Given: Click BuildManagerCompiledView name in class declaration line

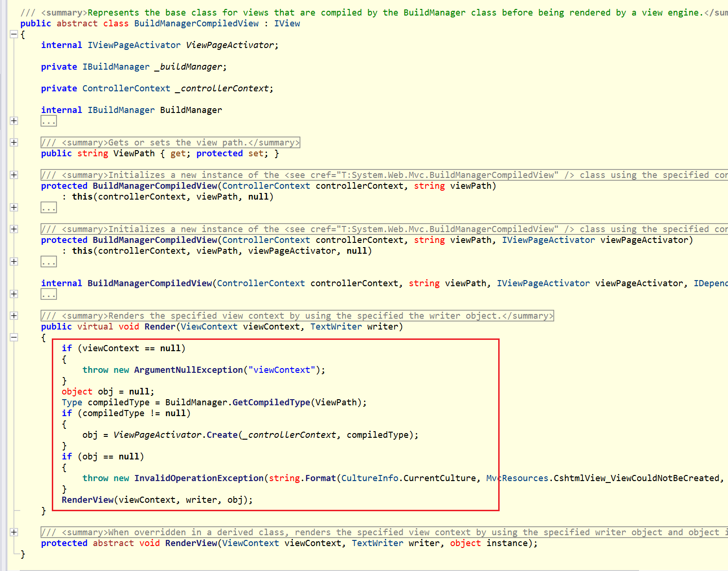Looking at the screenshot, I should pos(196,24).
